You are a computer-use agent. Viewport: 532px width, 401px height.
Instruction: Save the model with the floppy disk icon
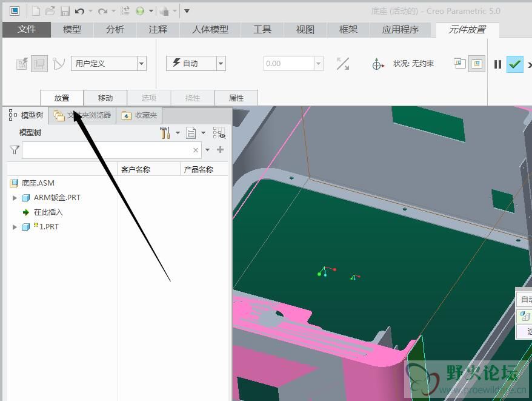(65, 11)
